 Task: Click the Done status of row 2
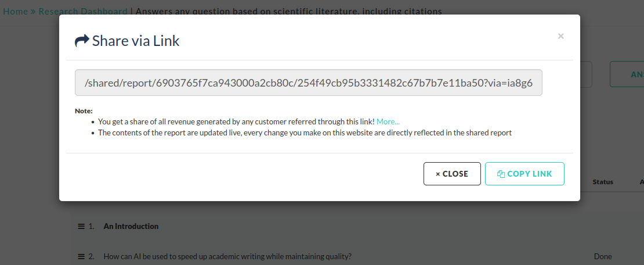click(603, 256)
